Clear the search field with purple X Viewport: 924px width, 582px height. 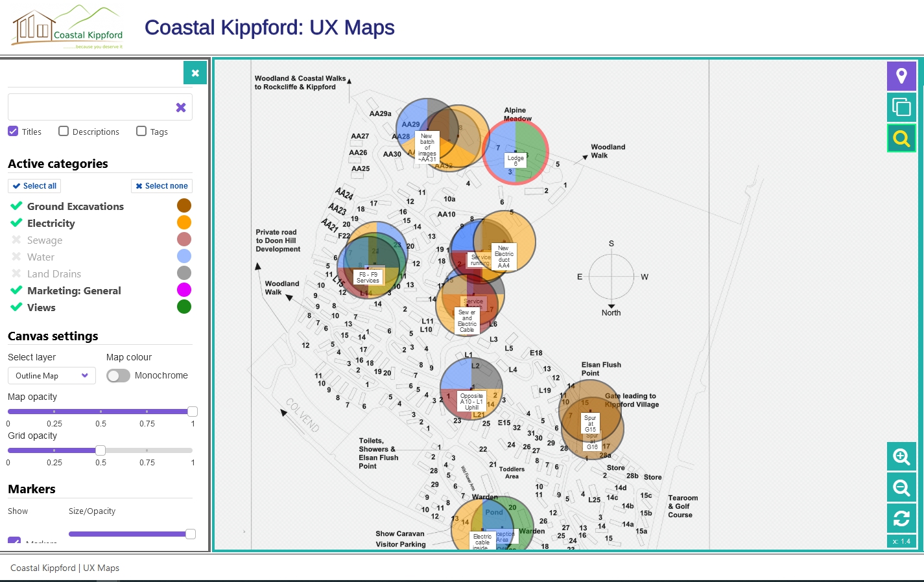pyautogui.click(x=181, y=108)
